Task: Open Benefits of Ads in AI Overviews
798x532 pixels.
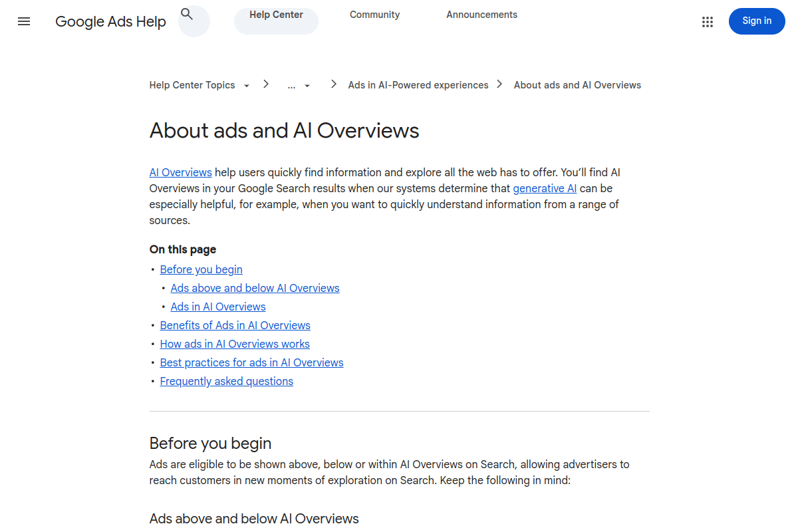Action: coord(235,325)
